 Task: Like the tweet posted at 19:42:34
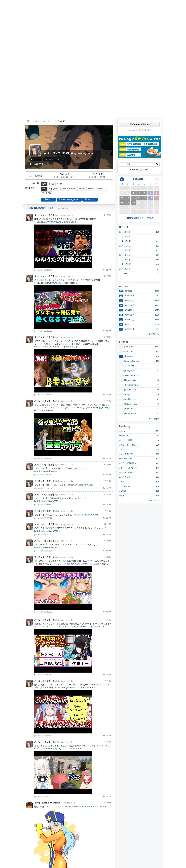pyautogui.click(x=110, y=270)
